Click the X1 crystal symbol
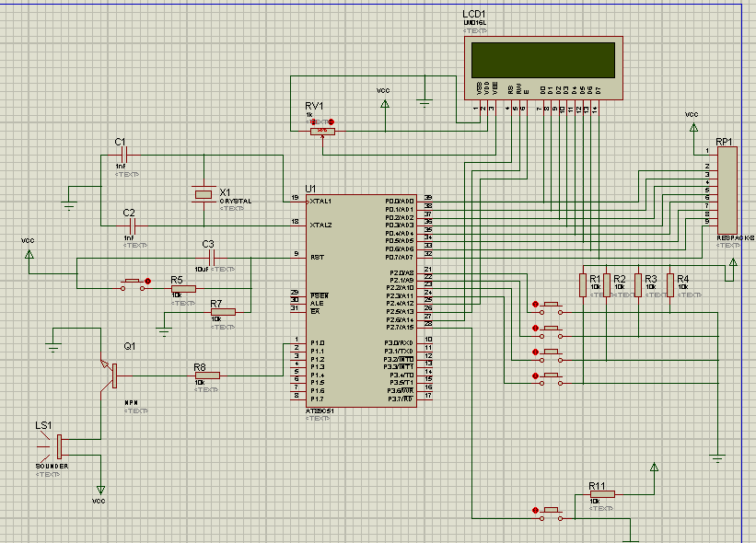The height and width of the screenshot is (543, 756). click(x=204, y=194)
